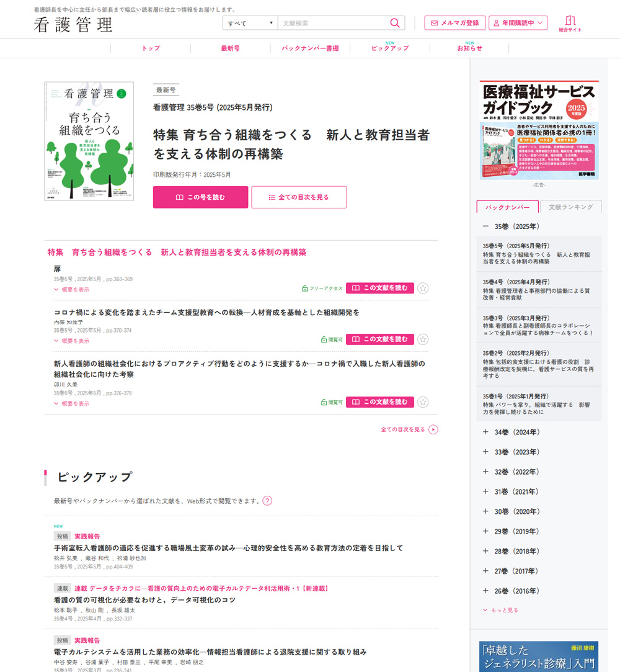
Task: Click the 連載 データをチカラに series link
Action: 202,588
